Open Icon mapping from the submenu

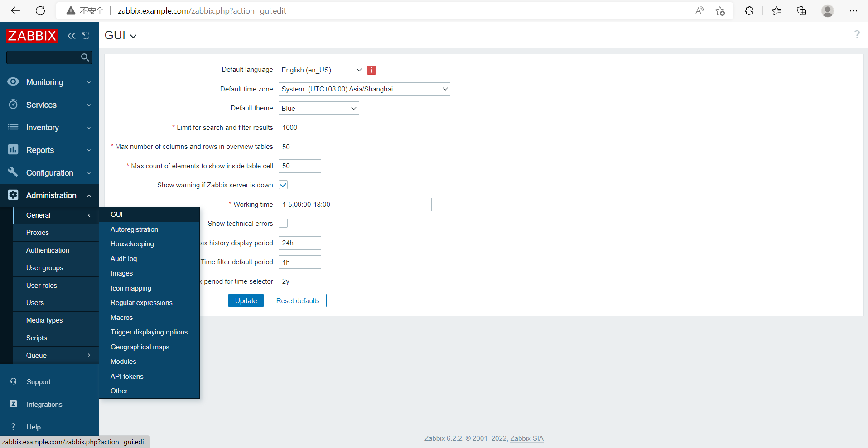point(149,288)
